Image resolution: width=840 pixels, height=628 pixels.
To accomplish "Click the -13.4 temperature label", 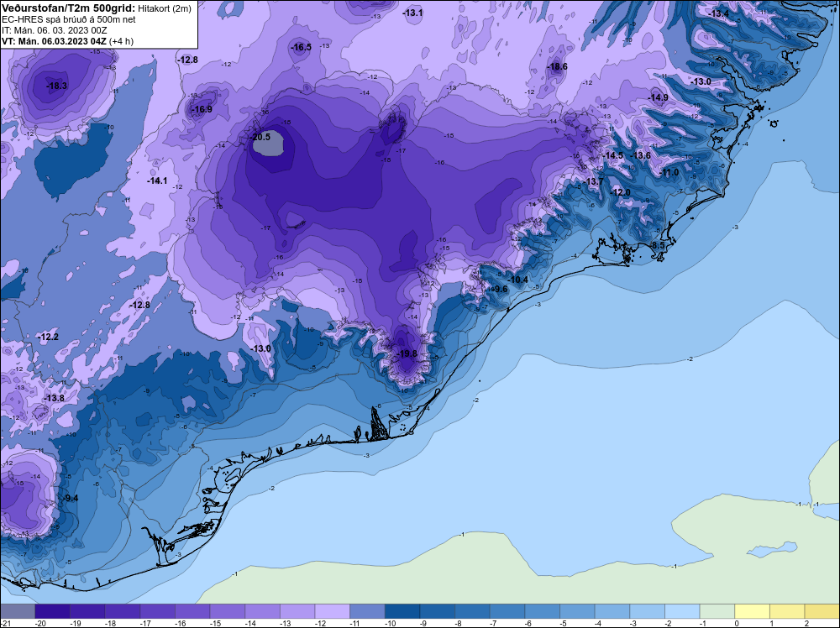I will [719, 13].
